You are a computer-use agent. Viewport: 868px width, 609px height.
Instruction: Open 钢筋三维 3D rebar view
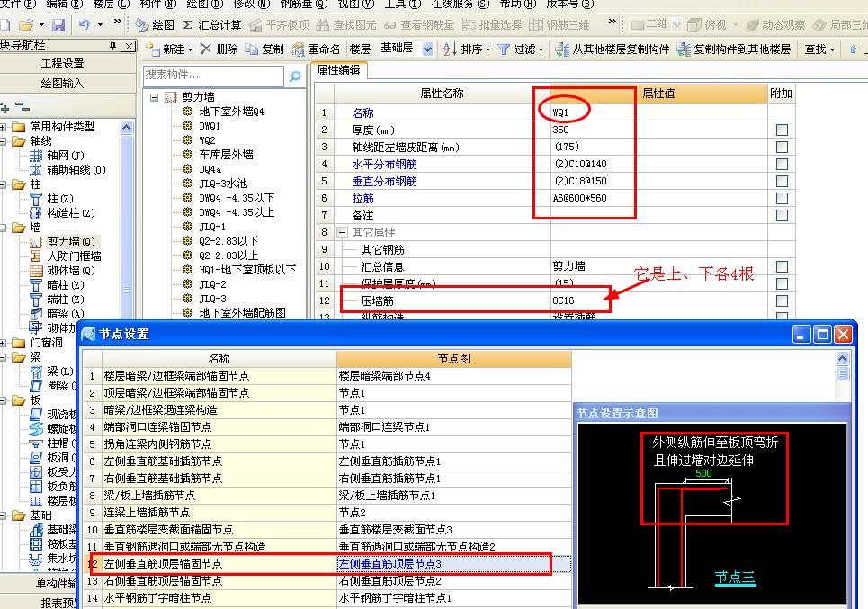click(559, 25)
